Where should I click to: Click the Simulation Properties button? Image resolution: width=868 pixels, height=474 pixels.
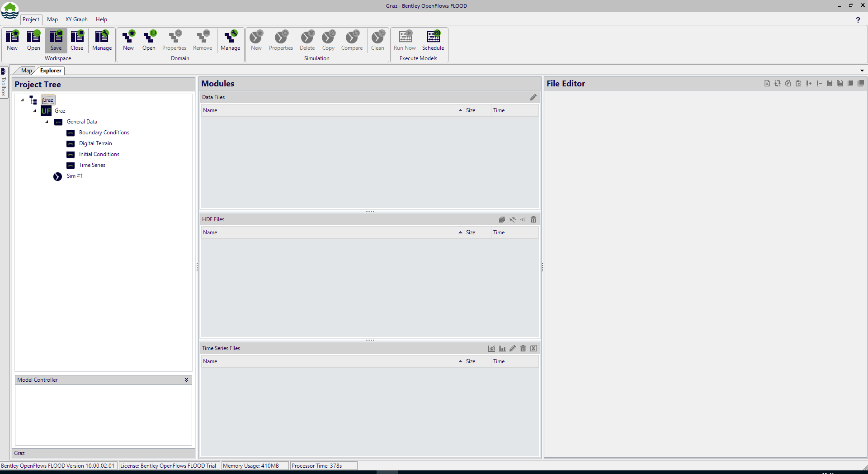[281, 40]
